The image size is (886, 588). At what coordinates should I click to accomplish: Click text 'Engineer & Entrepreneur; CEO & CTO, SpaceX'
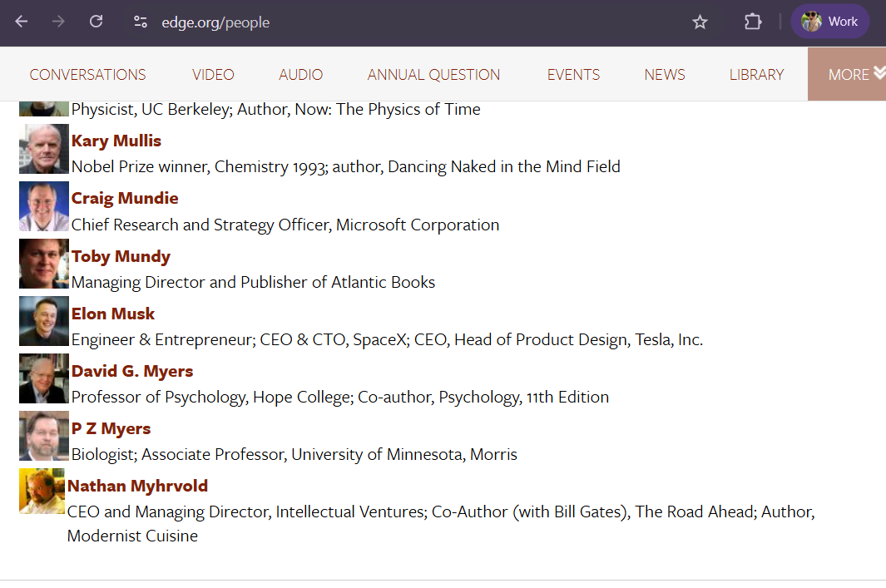[x=240, y=339]
